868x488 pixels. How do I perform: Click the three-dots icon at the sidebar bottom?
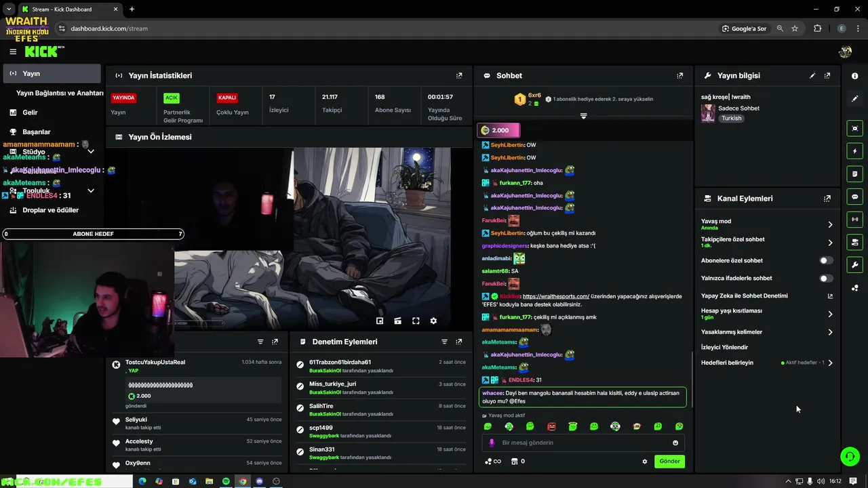point(854,288)
